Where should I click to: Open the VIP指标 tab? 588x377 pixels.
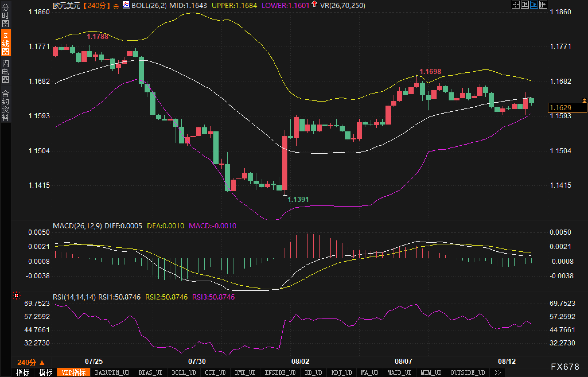pyautogui.click(x=74, y=372)
